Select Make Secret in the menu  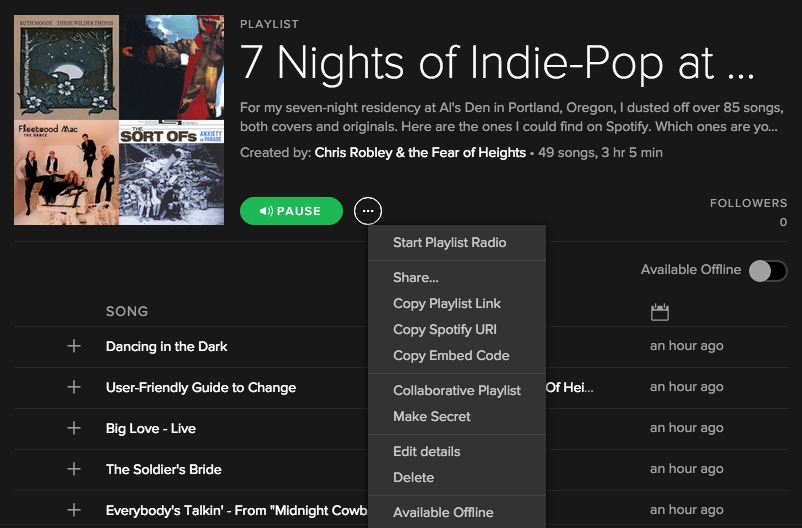pos(432,416)
